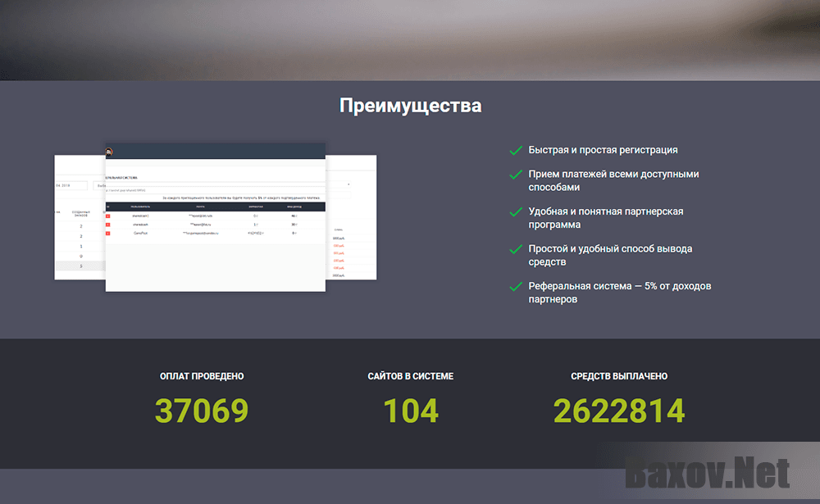Click the green check beside "Удобная и понятная партнерская программа"
Screen dimensions: 820x504
515,211
